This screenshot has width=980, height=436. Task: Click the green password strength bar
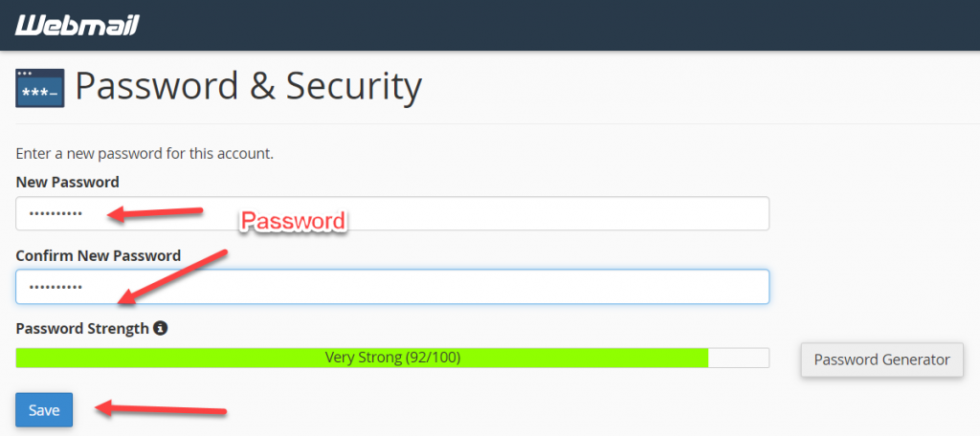[362, 358]
